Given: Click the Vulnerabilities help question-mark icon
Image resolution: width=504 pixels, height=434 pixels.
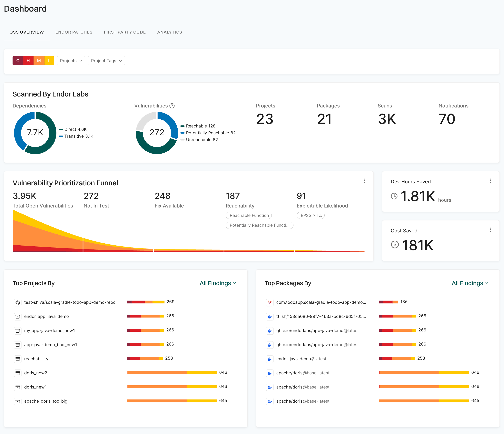Looking at the screenshot, I should [x=172, y=106].
